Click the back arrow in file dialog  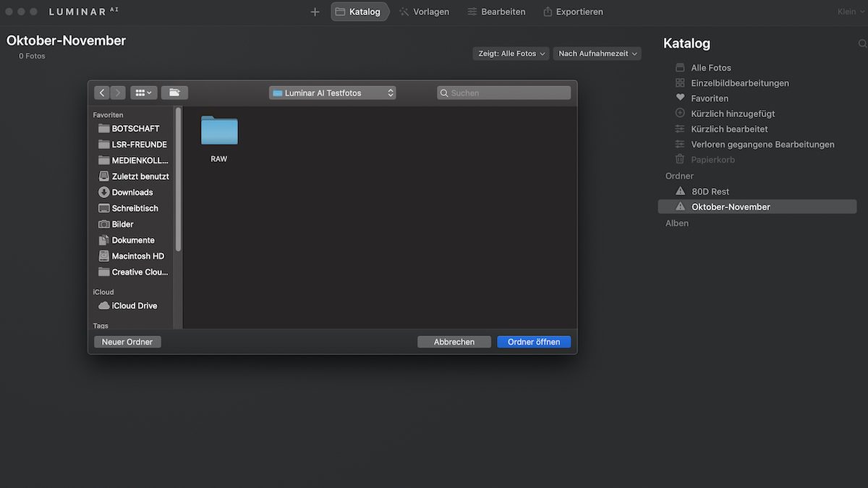click(x=102, y=93)
